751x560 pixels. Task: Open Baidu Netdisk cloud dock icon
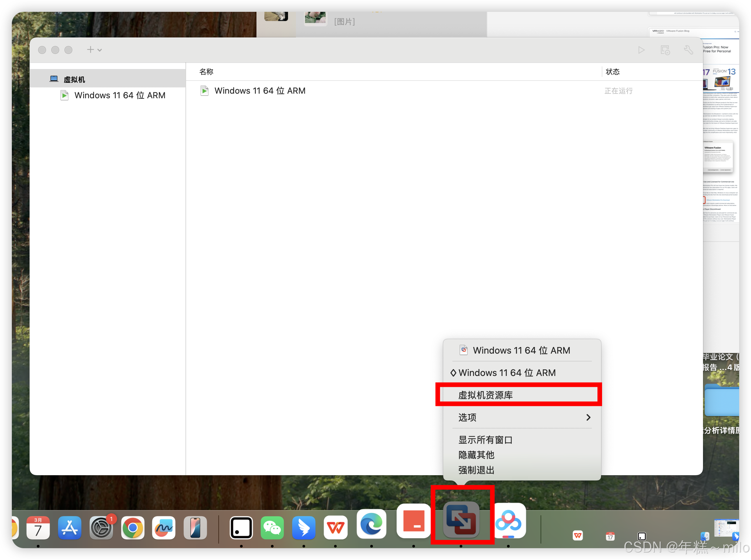click(x=508, y=521)
